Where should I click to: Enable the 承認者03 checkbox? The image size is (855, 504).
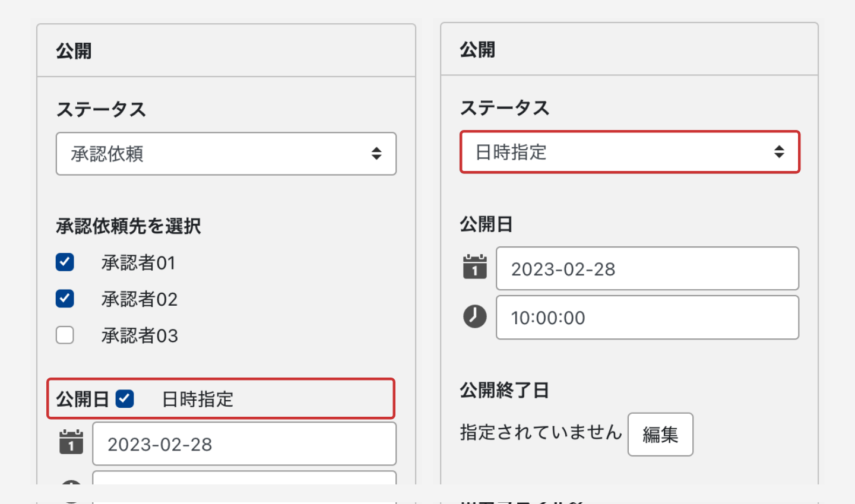(65, 335)
